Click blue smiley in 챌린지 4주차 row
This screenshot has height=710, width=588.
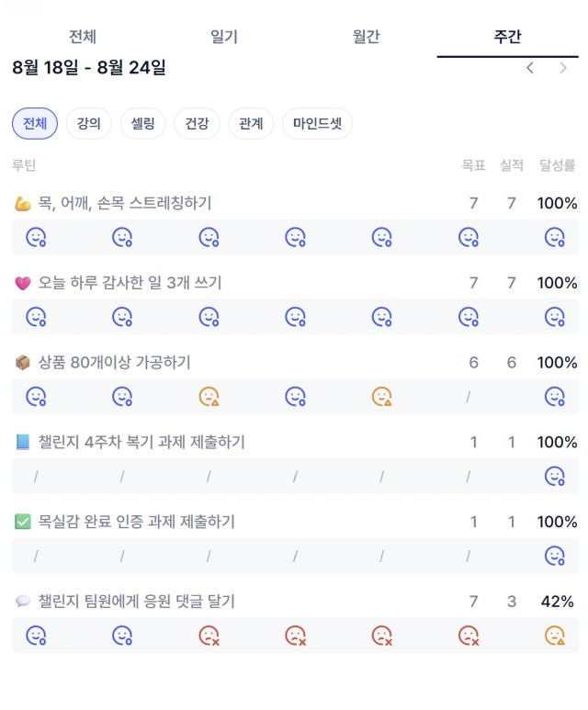tap(555, 477)
